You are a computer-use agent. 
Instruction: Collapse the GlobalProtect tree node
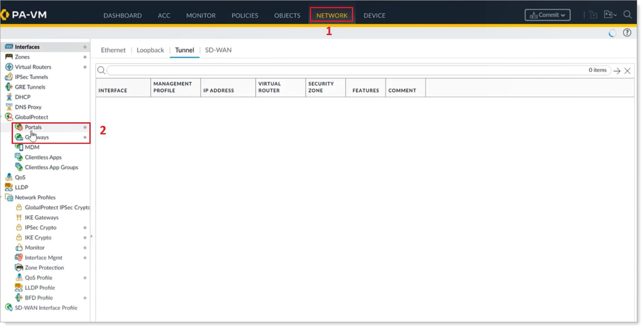2,117
